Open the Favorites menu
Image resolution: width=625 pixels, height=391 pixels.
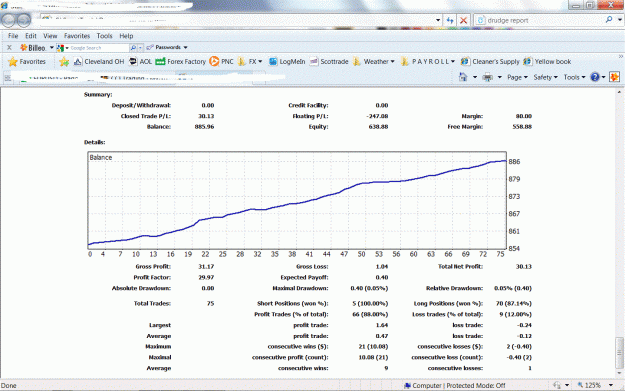click(x=77, y=36)
